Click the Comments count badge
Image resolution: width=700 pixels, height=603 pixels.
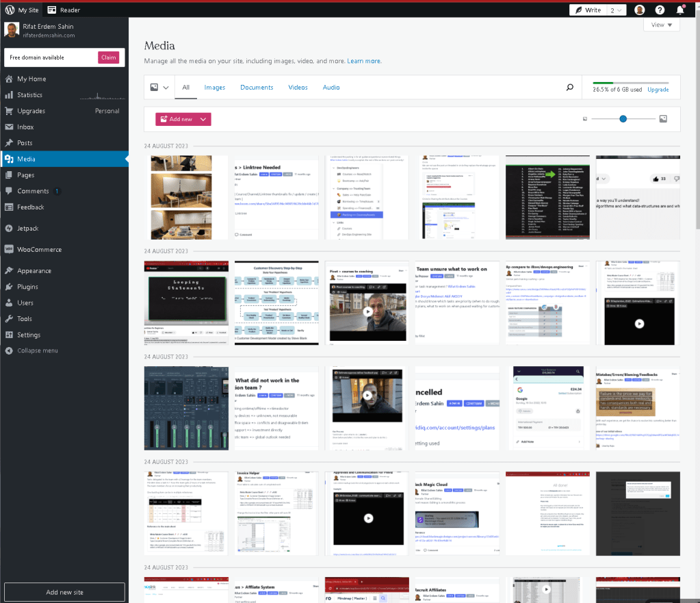tap(57, 191)
